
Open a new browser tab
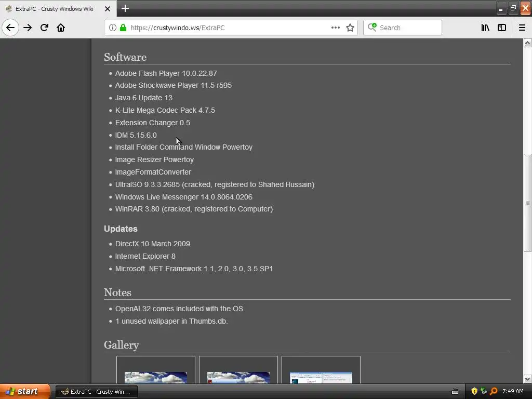coord(125,8)
